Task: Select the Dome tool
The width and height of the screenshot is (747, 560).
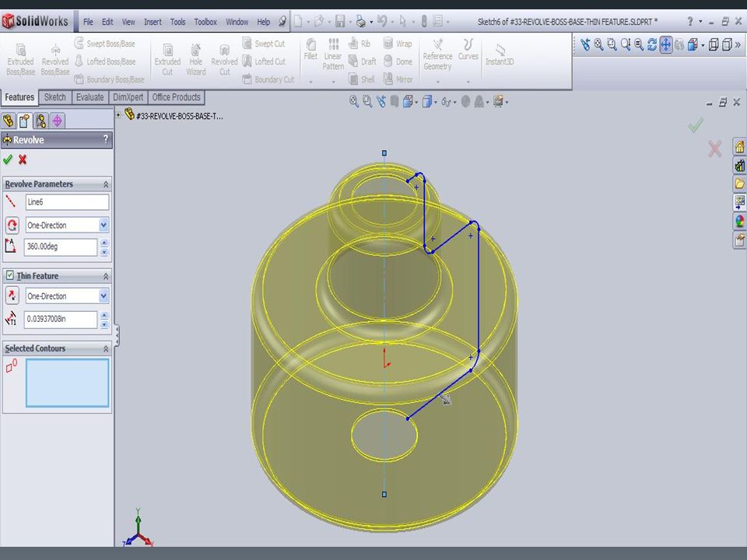Action: (398, 61)
